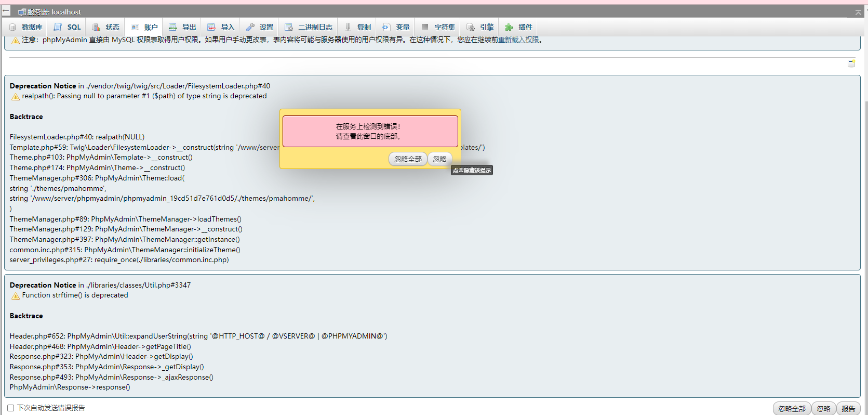
Task: Click the bottom-bar 忽略 button
Action: click(x=823, y=409)
